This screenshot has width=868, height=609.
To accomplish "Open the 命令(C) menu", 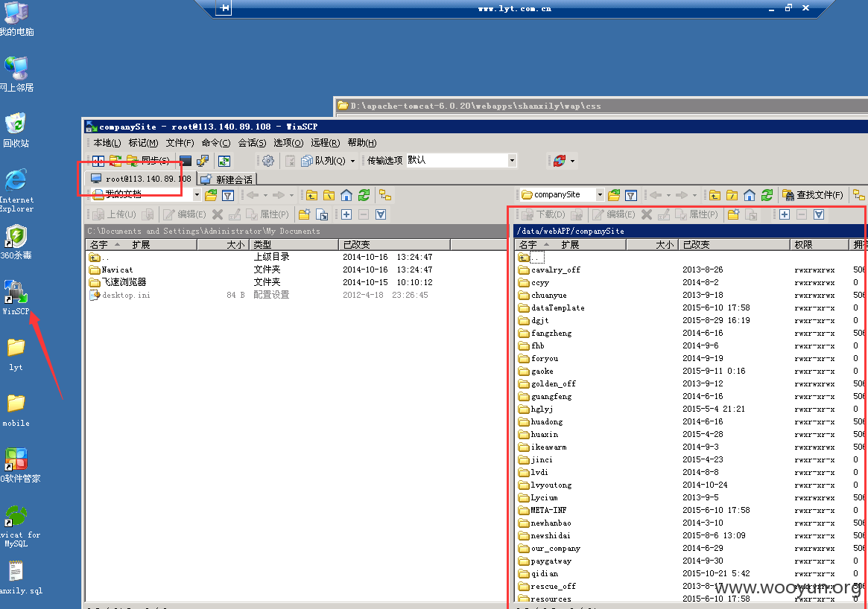I will click(216, 143).
